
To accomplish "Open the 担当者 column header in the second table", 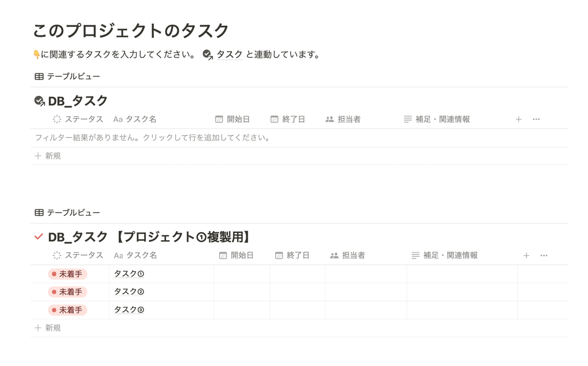I will tap(347, 256).
